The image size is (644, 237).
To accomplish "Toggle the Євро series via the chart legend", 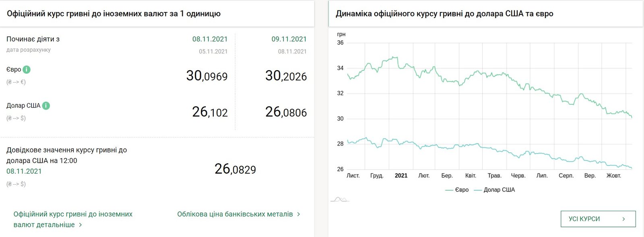I will (462, 189).
